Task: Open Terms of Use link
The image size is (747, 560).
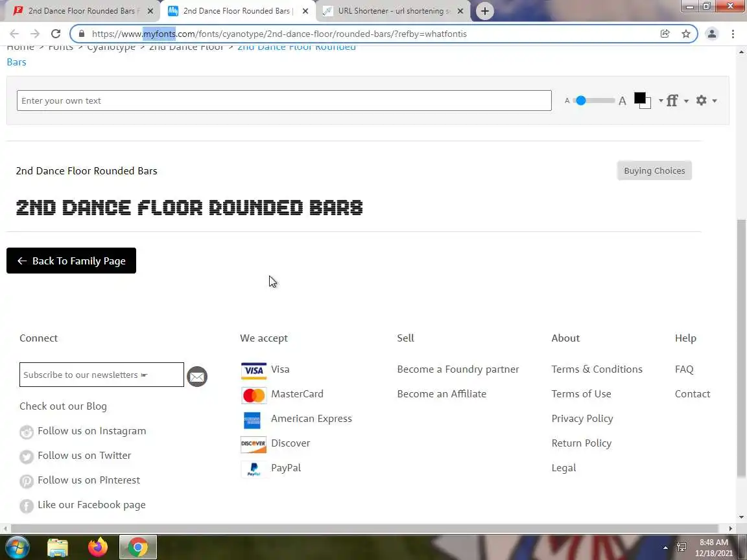Action: (581, 394)
